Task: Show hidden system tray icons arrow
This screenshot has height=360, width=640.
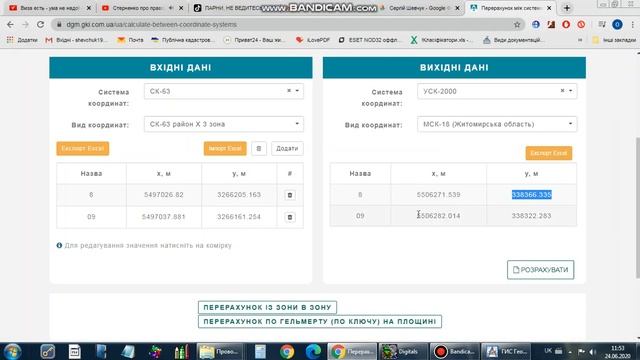Action: [x=570, y=351]
